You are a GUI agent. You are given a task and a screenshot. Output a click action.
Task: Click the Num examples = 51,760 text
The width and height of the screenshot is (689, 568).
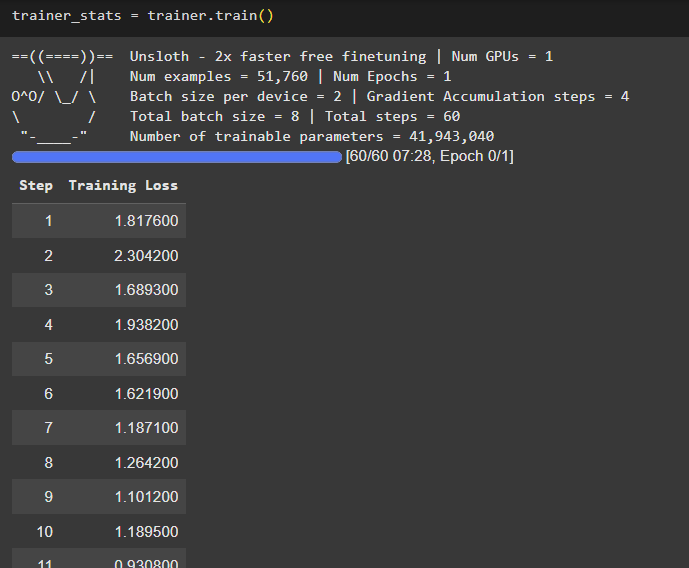tap(219, 76)
